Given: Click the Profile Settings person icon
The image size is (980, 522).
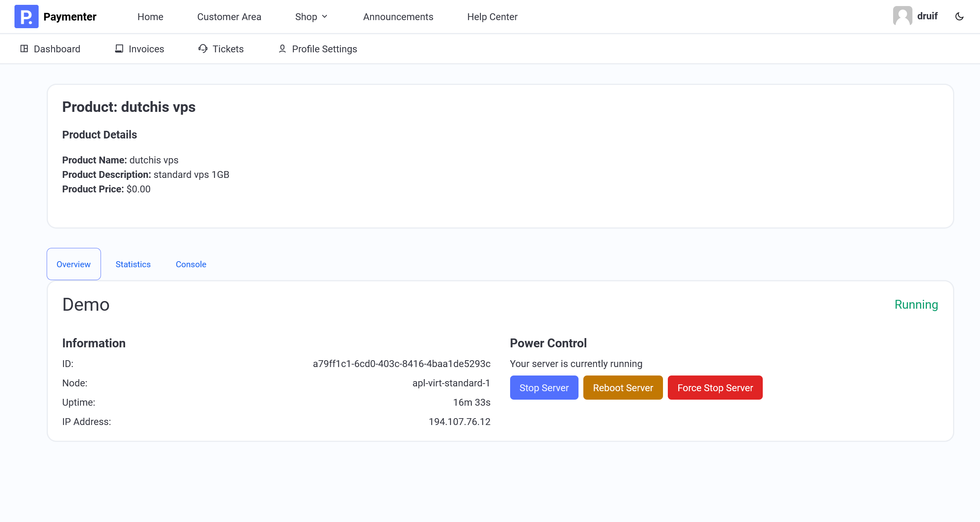Looking at the screenshot, I should tap(282, 49).
